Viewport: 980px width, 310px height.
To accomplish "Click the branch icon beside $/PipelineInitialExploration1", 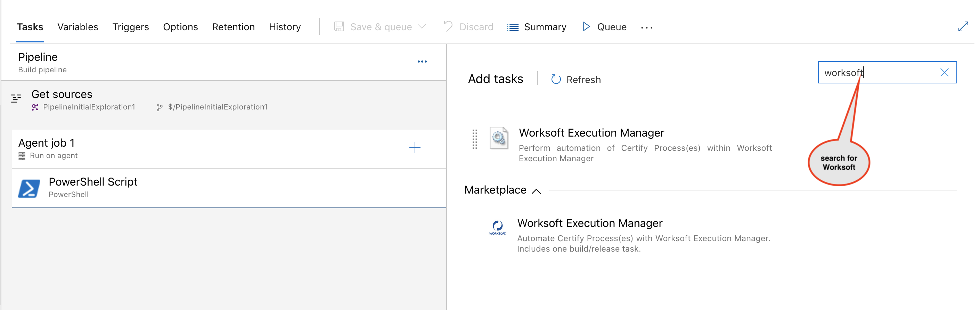I will 160,108.
